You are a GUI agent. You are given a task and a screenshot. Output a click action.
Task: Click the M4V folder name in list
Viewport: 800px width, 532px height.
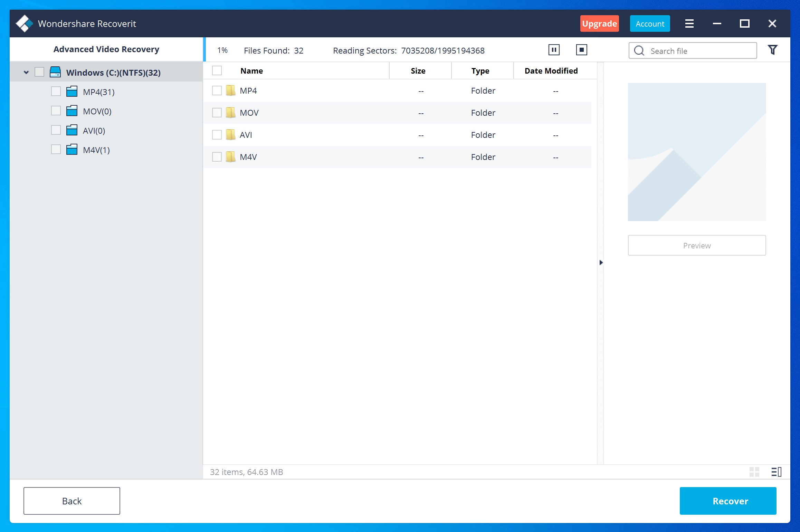coord(248,157)
